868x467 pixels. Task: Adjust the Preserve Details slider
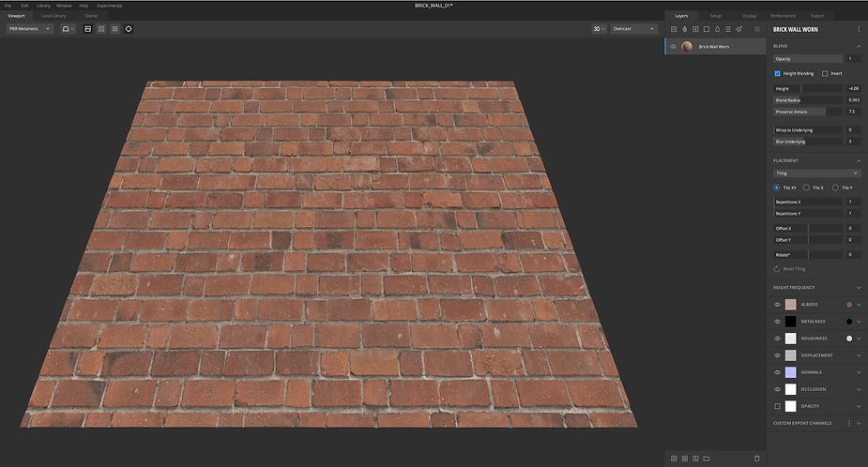click(x=808, y=112)
